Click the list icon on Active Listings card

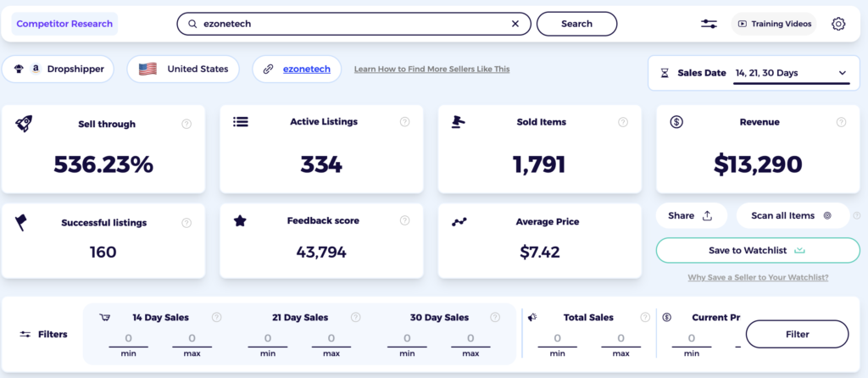pos(240,122)
